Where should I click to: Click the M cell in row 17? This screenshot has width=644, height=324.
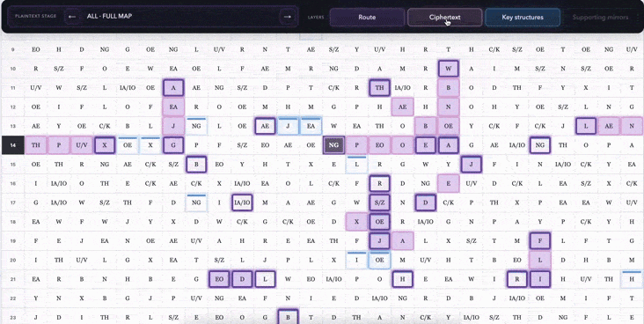pos(265,202)
